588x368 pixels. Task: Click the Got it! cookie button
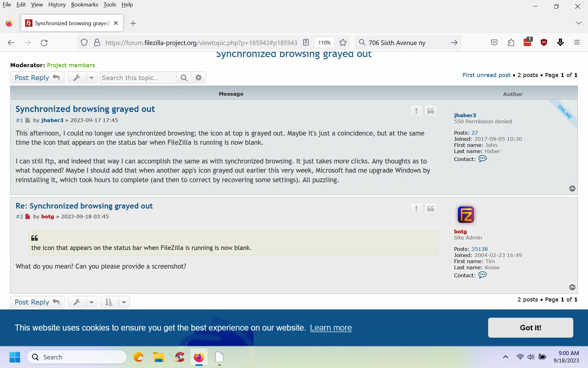(x=530, y=328)
